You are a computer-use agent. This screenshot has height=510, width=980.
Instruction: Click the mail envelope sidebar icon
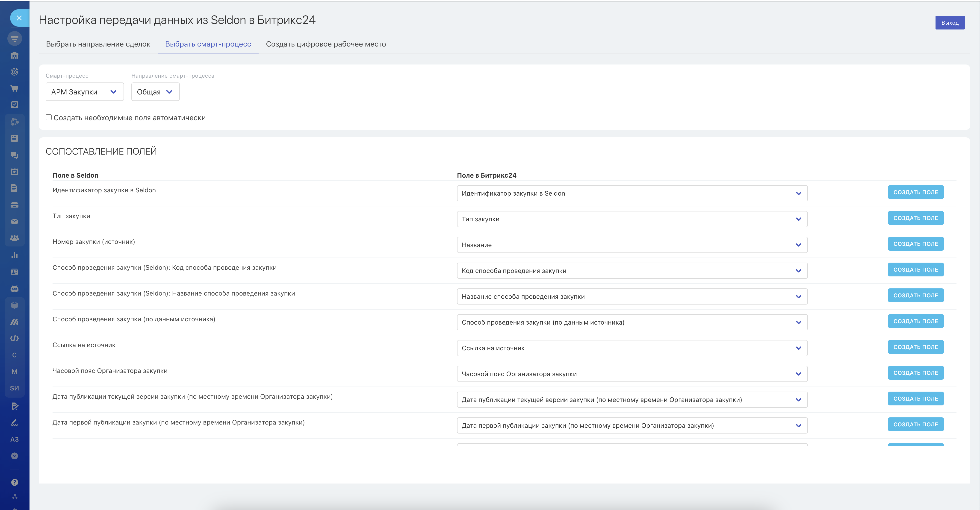[15, 221]
